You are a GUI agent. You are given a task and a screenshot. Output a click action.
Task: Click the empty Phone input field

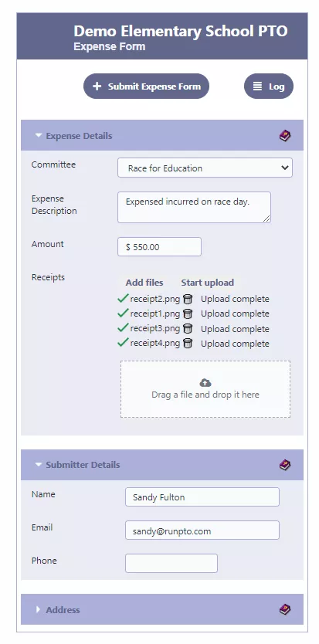[171, 563]
